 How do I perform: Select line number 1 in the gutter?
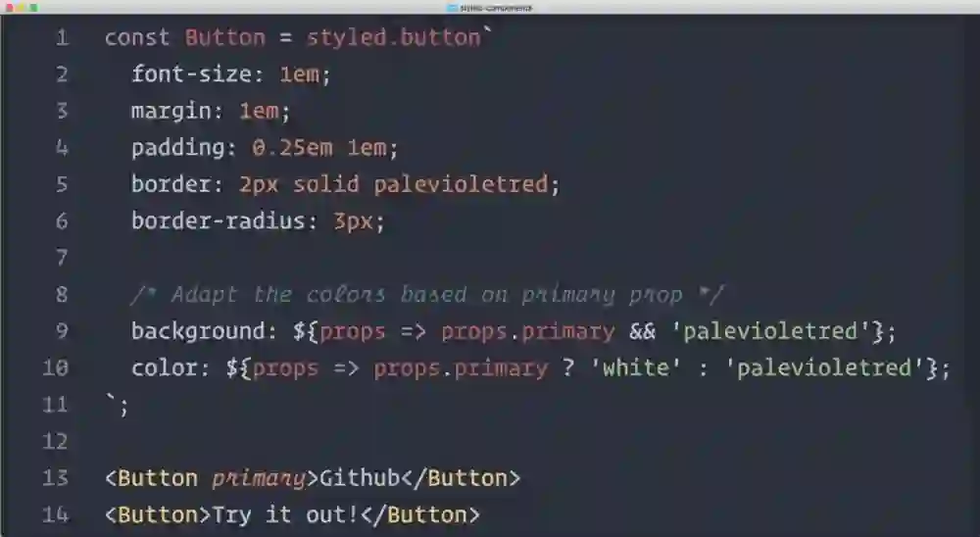click(62, 38)
